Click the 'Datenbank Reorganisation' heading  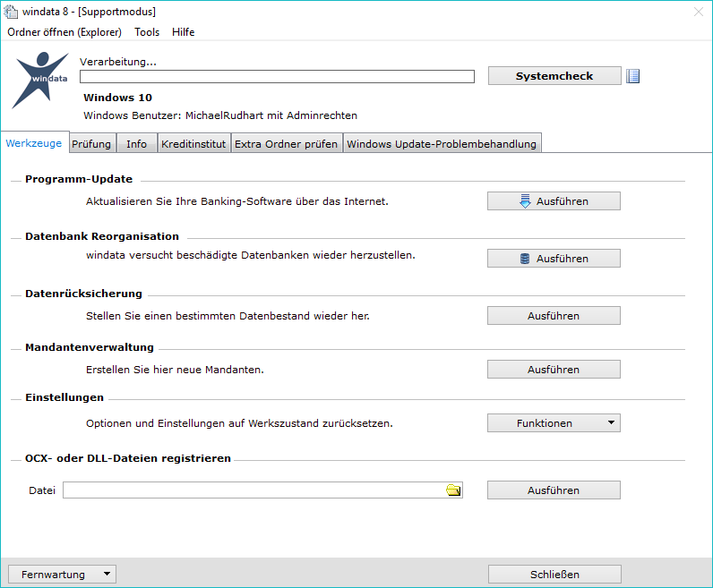(102, 236)
